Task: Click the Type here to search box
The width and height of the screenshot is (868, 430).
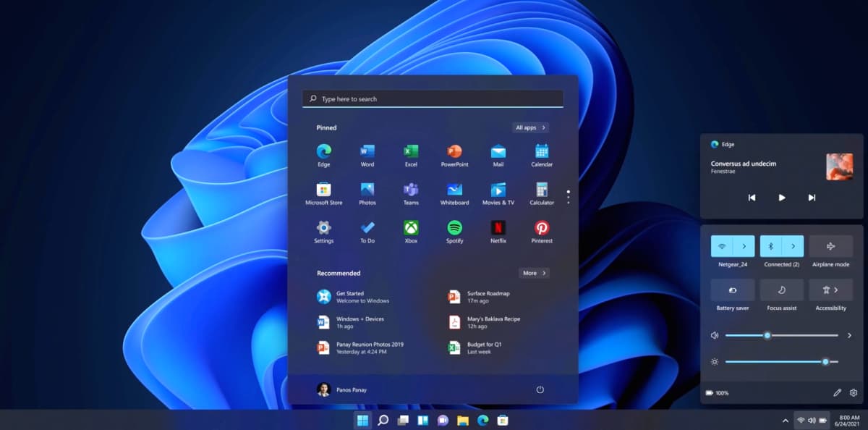Action: point(433,98)
